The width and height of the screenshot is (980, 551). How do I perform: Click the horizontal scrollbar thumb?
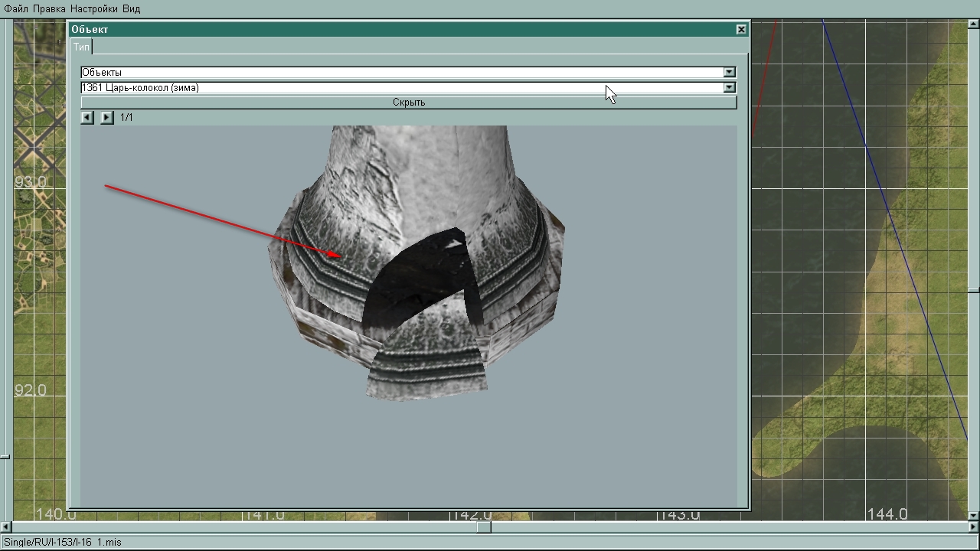point(483,527)
